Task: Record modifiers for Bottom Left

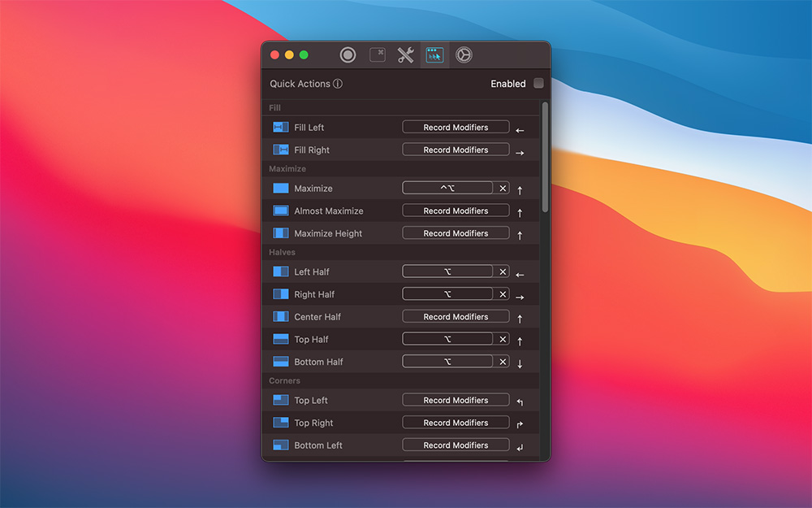Action: 456,445
